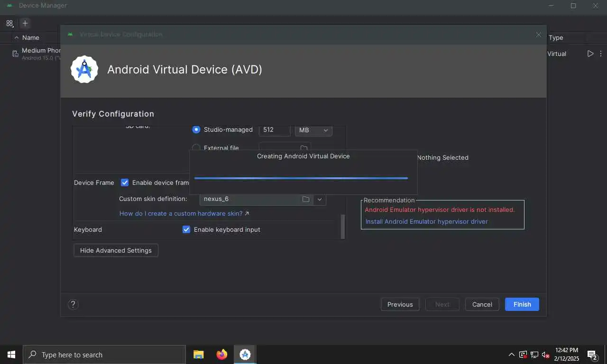The image size is (607, 364).
Task: Click the muted volume icon in tray
Action: pyautogui.click(x=545, y=355)
